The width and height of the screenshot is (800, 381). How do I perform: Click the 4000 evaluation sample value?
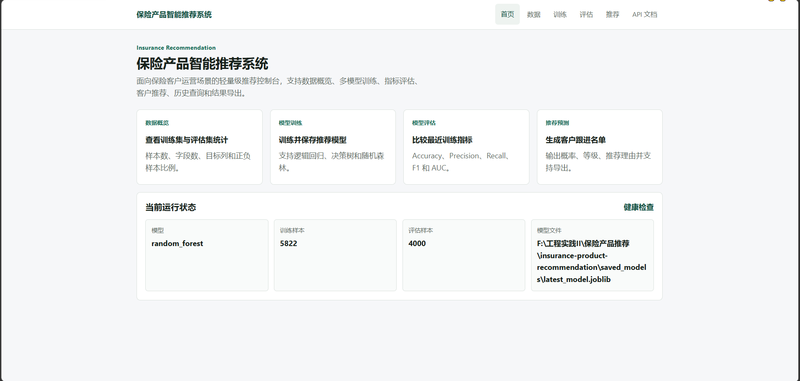tap(417, 243)
